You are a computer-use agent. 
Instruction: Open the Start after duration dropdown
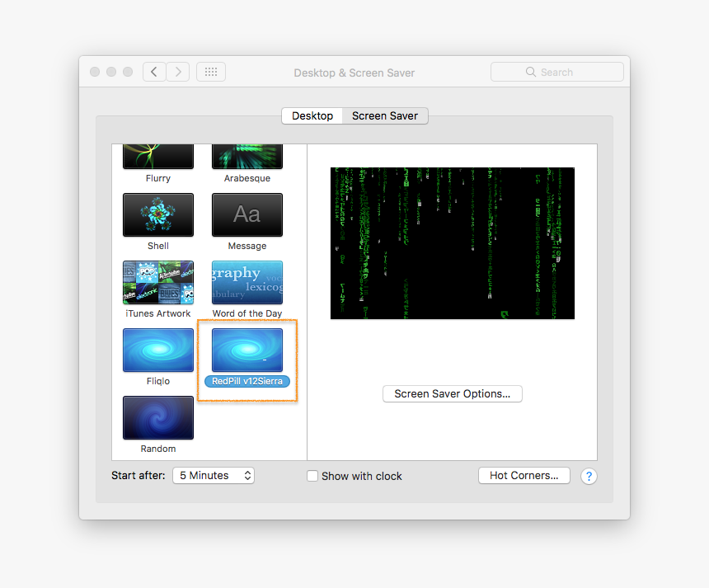click(x=213, y=475)
